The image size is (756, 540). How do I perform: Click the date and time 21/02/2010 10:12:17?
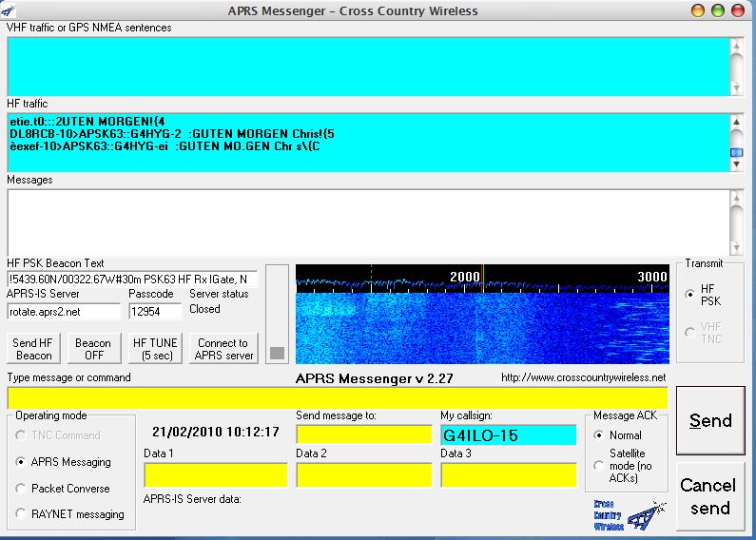[216, 432]
